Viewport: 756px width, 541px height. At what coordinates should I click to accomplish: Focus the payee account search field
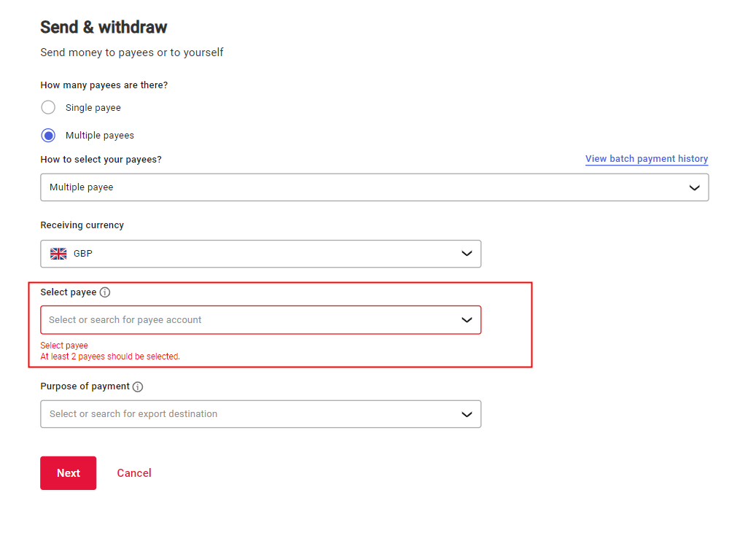(248, 320)
